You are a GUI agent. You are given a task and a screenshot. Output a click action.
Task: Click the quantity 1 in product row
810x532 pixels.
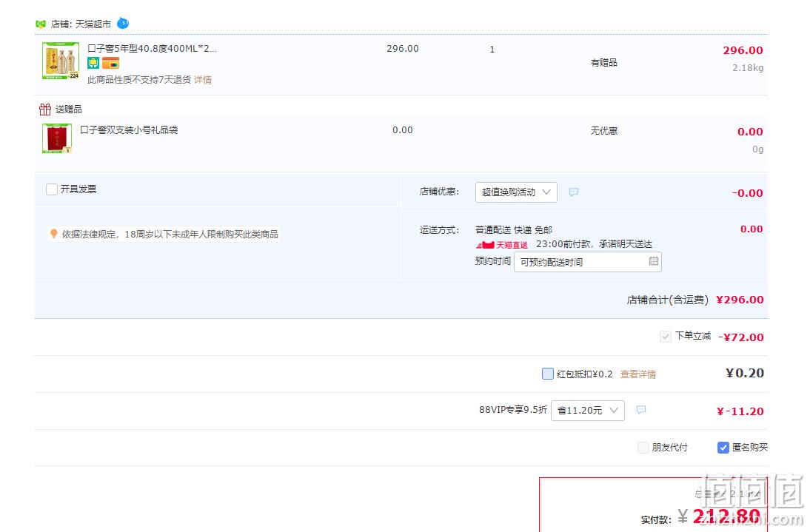point(492,50)
